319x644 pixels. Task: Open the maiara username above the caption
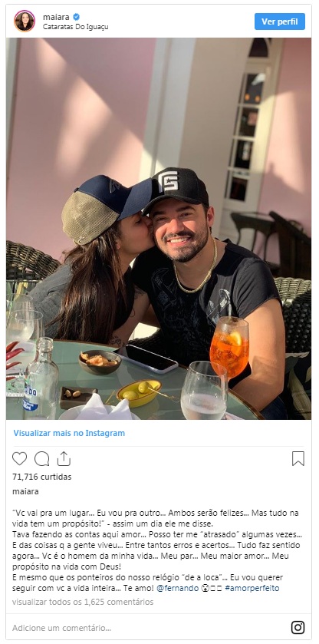point(25,491)
